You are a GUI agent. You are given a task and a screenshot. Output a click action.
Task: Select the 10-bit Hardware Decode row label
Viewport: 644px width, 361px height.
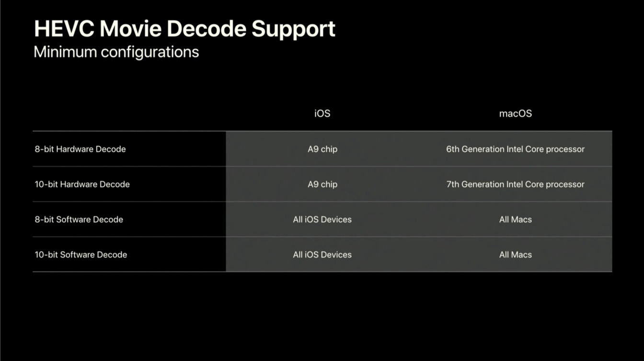tap(82, 184)
